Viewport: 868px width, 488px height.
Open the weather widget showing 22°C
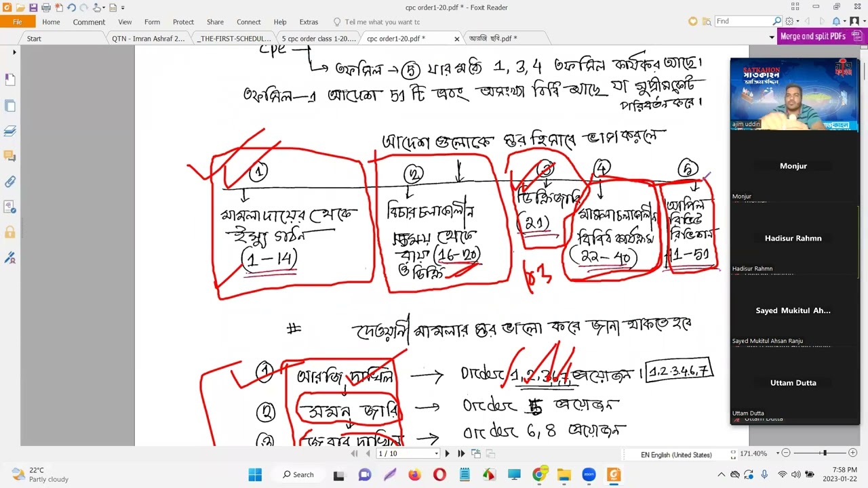(41, 474)
